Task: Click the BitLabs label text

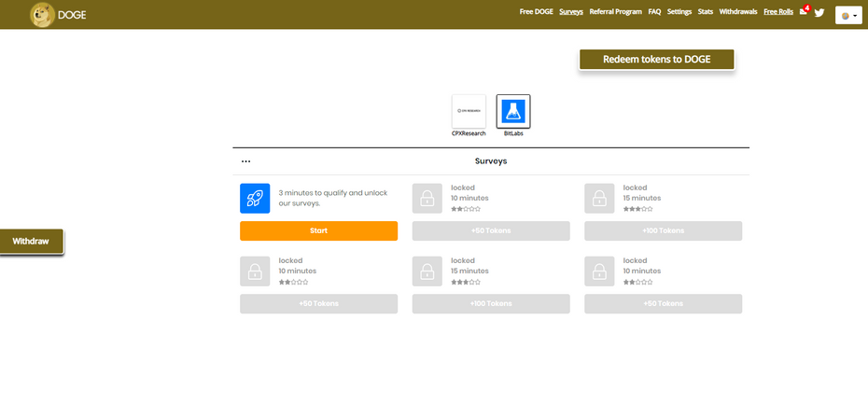Action: pos(513,134)
